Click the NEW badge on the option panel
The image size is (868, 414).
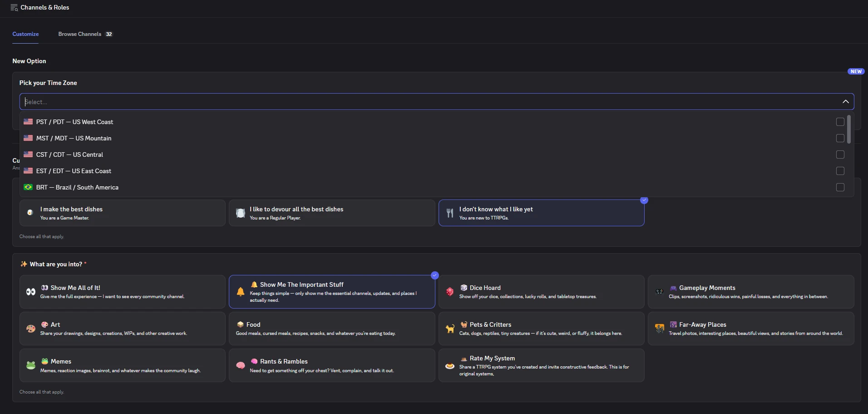[x=856, y=71]
